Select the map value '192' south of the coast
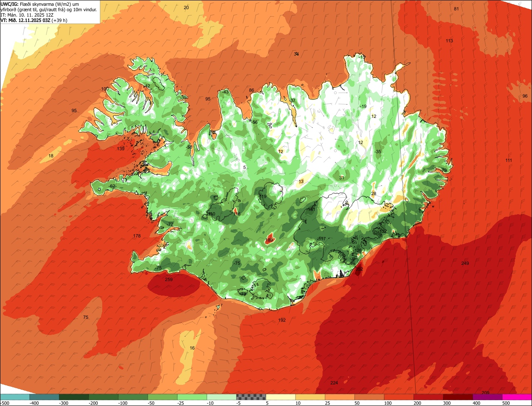532x406 pixels. 282,320
